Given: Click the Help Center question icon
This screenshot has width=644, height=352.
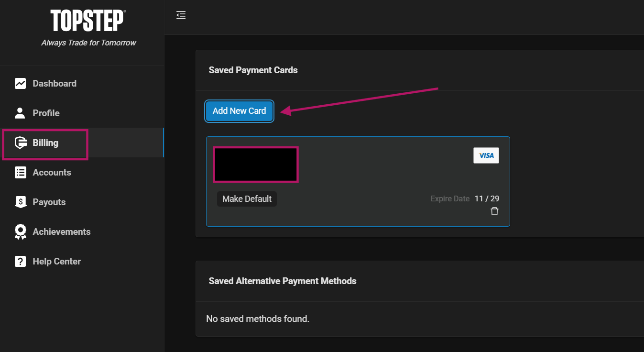Looking at the screenshot, I should pyautogui.click(x=20, y=262).
